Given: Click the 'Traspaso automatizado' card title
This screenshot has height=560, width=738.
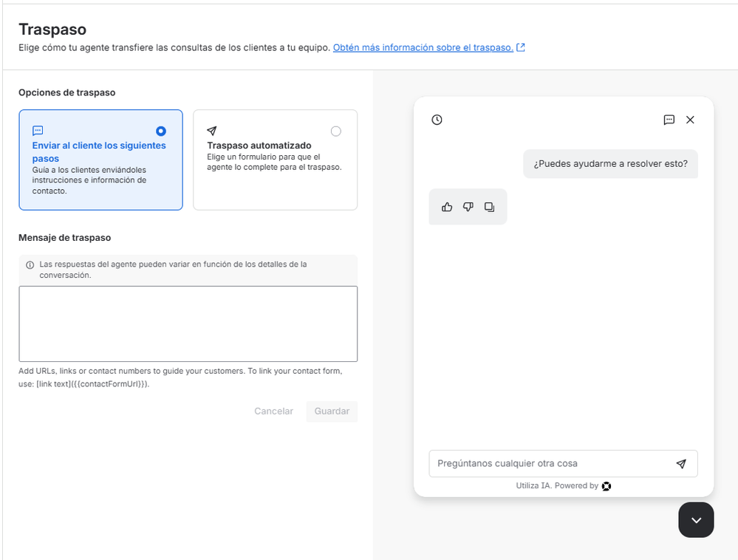Looking at the screenshot, I should pyautogui.click(x=259, y=146).
